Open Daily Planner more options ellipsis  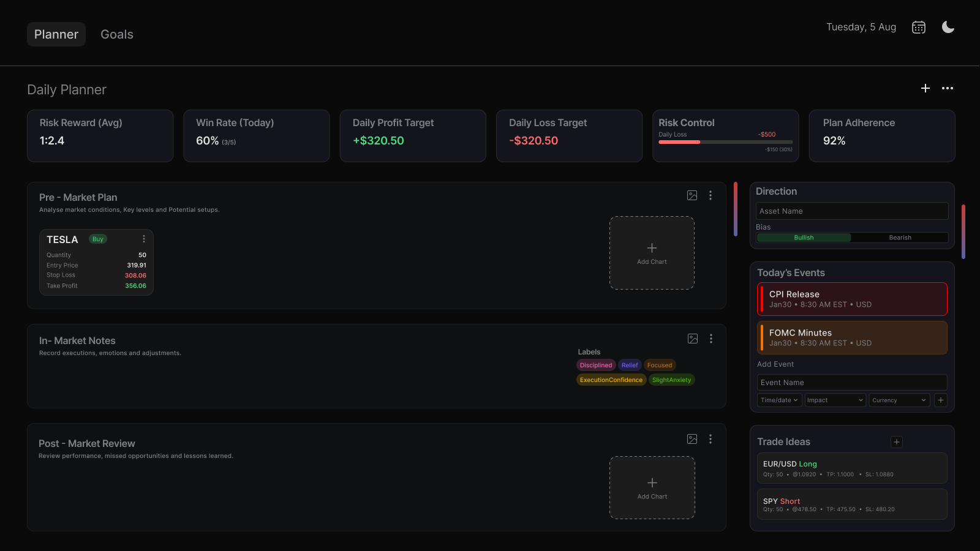click(947, 88)
